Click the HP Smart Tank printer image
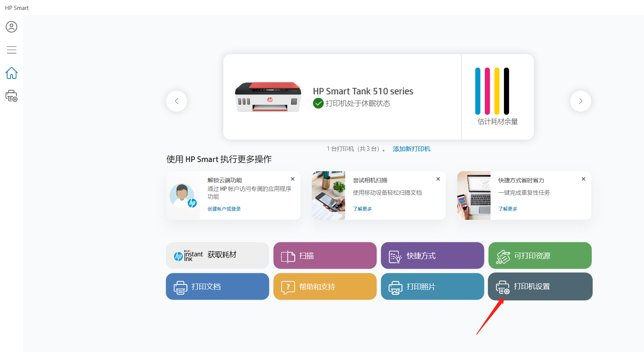644x352 pixels. coord(268,97)
